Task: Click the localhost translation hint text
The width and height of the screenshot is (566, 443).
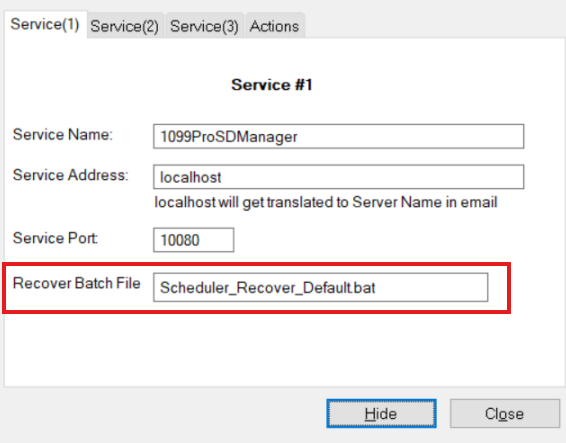Action: tap(326, 202)
